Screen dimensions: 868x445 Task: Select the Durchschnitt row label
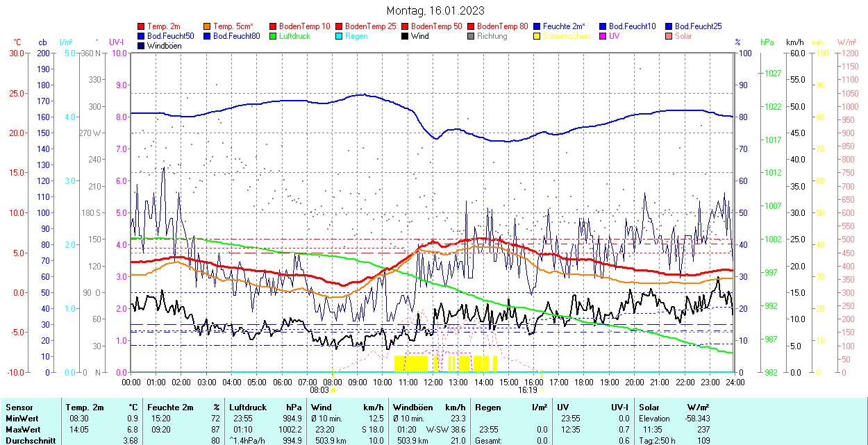coord(28,440)
